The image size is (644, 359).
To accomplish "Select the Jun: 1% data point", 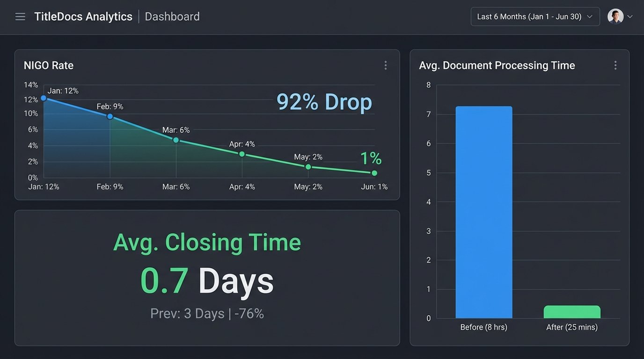I will [374, 173].
